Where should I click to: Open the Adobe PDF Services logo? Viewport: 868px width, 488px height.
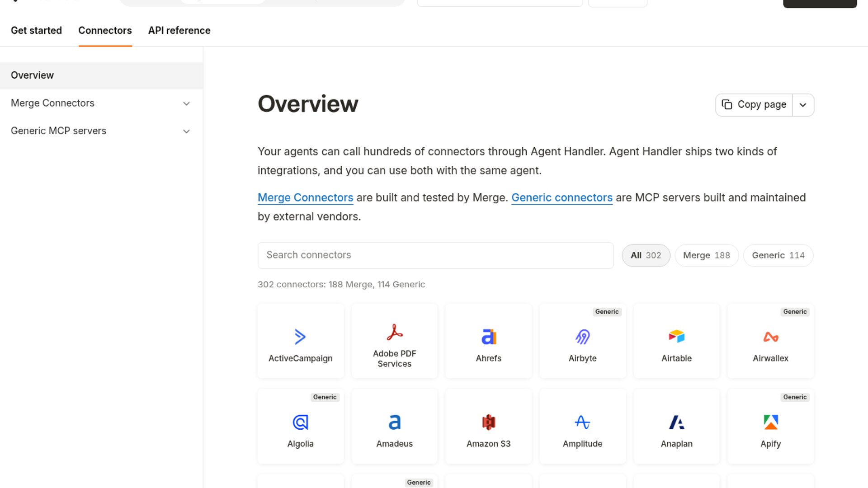click(x=394, y=332)
